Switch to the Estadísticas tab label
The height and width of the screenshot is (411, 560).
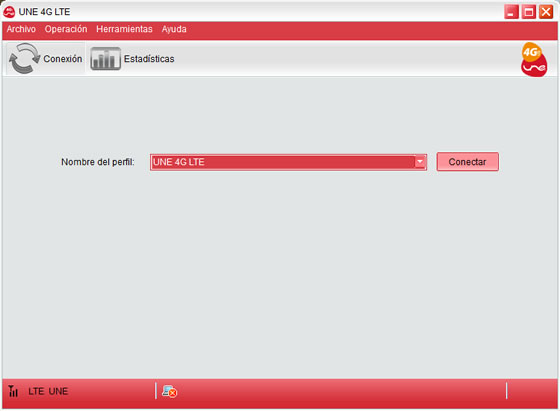coord(149,59)
